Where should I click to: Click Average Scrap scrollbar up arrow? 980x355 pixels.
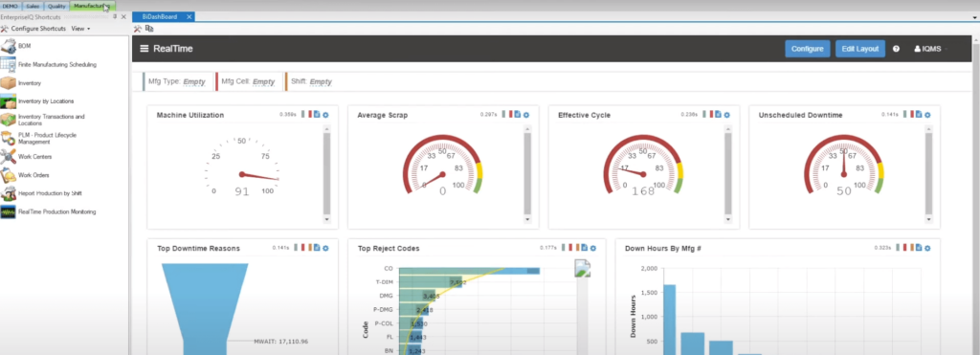[x=527, y=129]
